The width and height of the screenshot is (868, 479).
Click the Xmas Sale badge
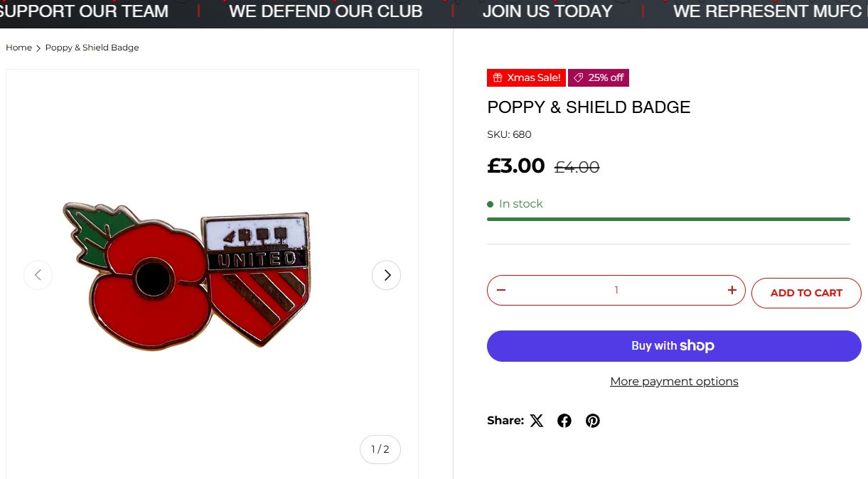click(526, 77)
